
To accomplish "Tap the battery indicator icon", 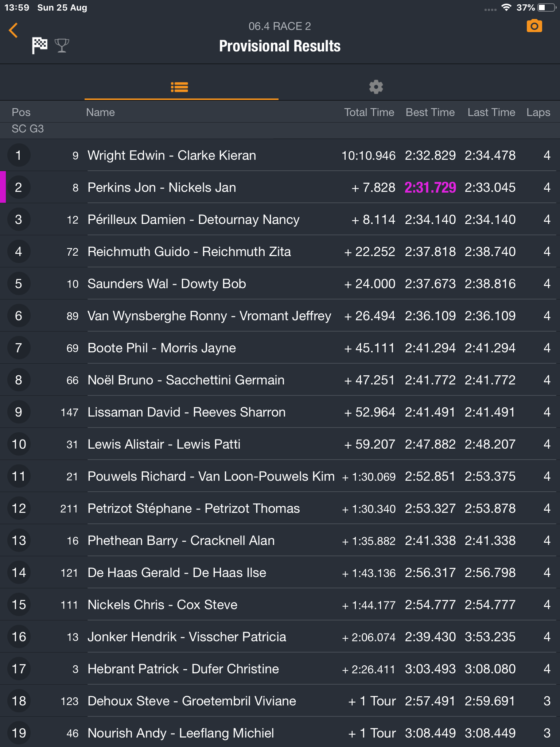I will click(546, 7).
